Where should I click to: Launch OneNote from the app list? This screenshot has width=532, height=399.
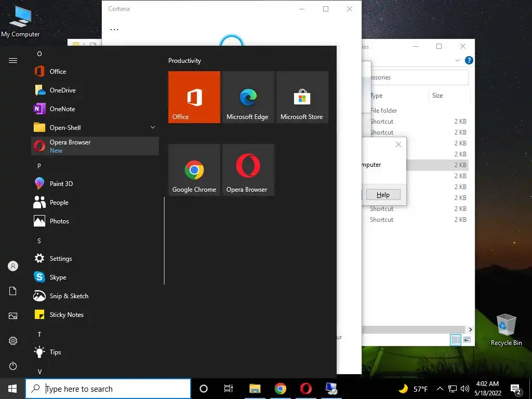coord(95,109)
